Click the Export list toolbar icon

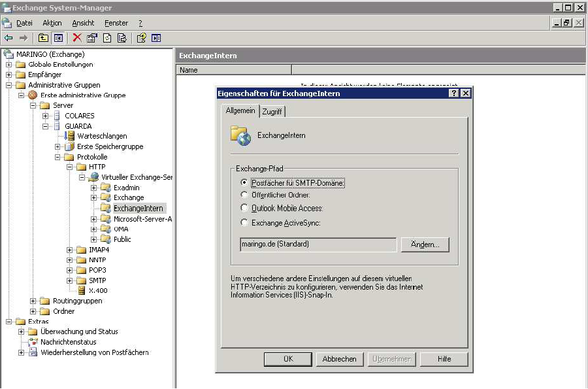(x=122, y=38)
